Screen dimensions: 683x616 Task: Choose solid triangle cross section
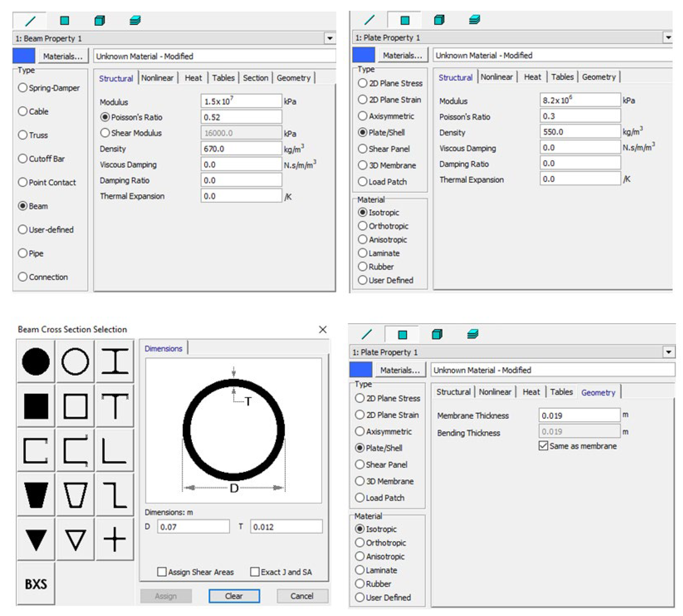pyautogui.click(x=35, y=539)
